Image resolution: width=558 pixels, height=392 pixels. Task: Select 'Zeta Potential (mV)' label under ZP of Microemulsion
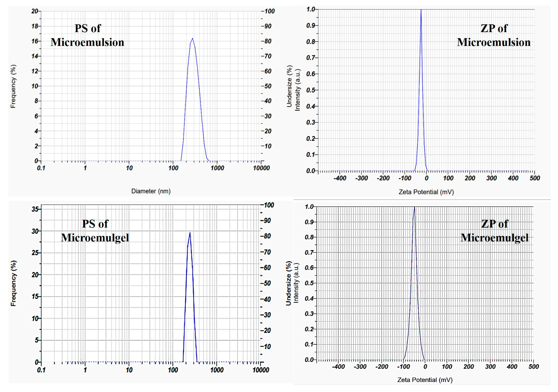426,192
